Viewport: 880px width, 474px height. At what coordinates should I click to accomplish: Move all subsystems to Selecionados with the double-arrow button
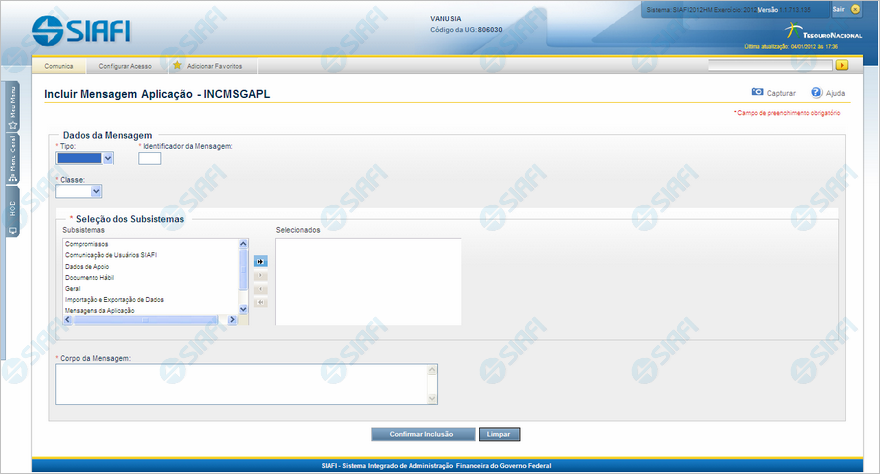click(x=260, y=260)
